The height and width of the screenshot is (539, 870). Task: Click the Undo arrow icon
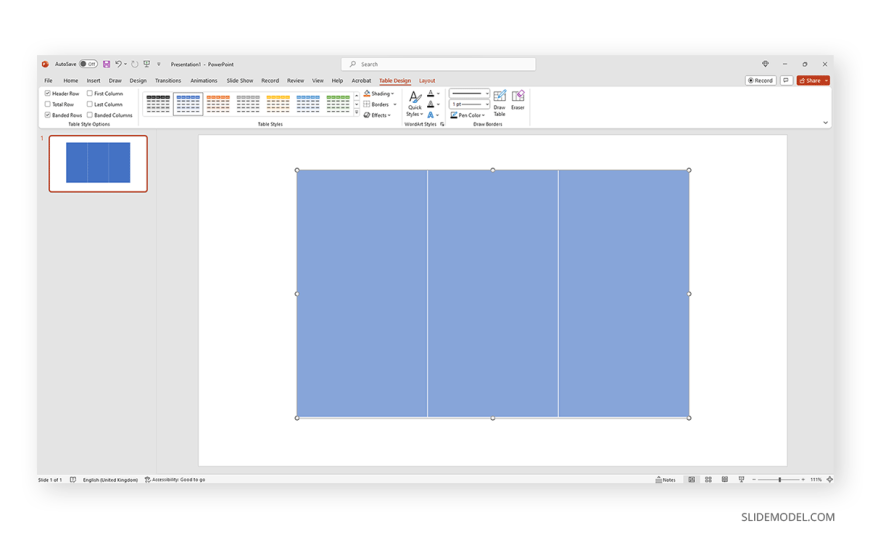pyautogui.click(x=118, y=64)
